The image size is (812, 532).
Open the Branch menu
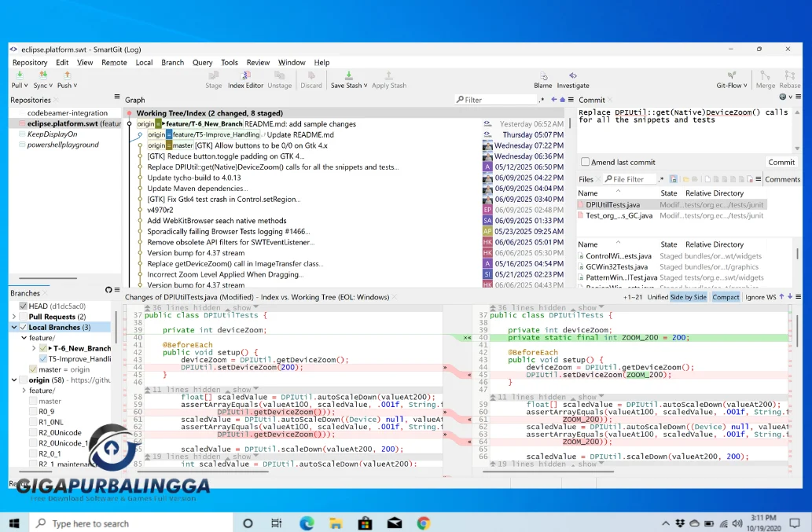click(x=172, y=62)
